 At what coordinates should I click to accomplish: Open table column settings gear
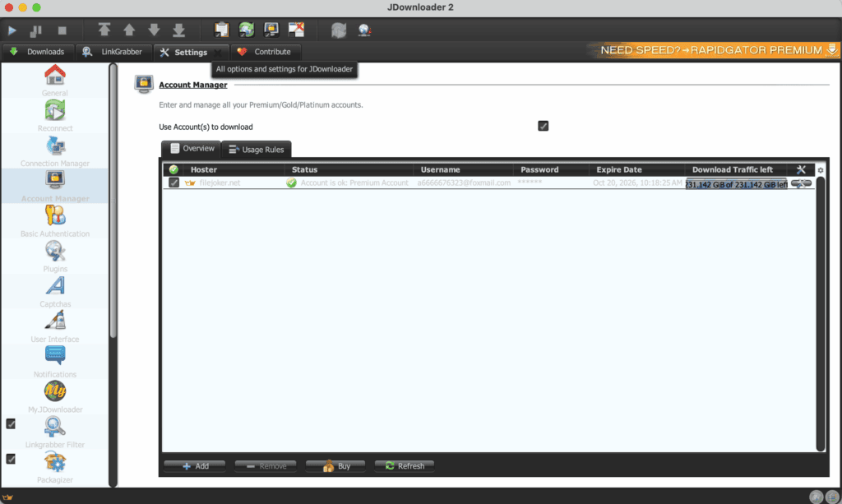click(821, 170)
